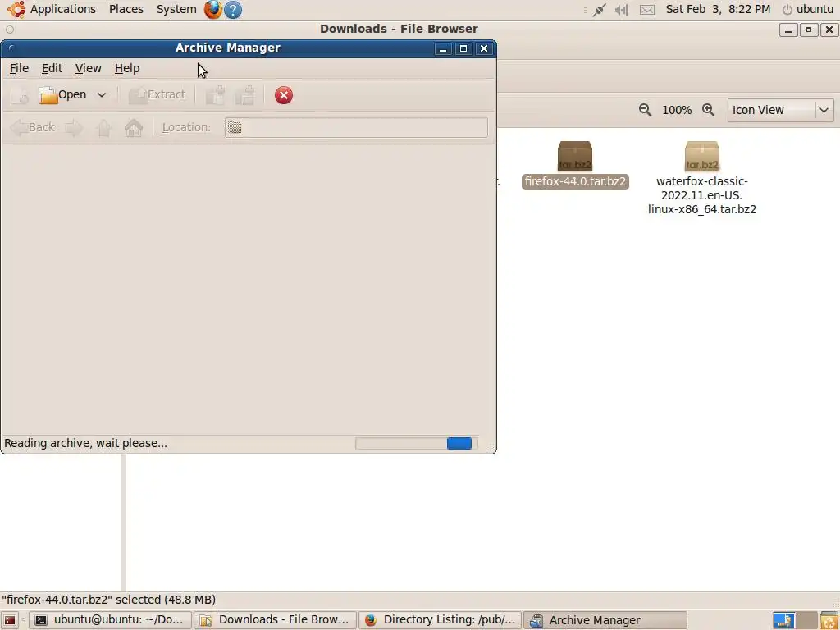Click the New archive toolbar icon
The width and height of the screenshot is (840, 630).
point(20,95)
